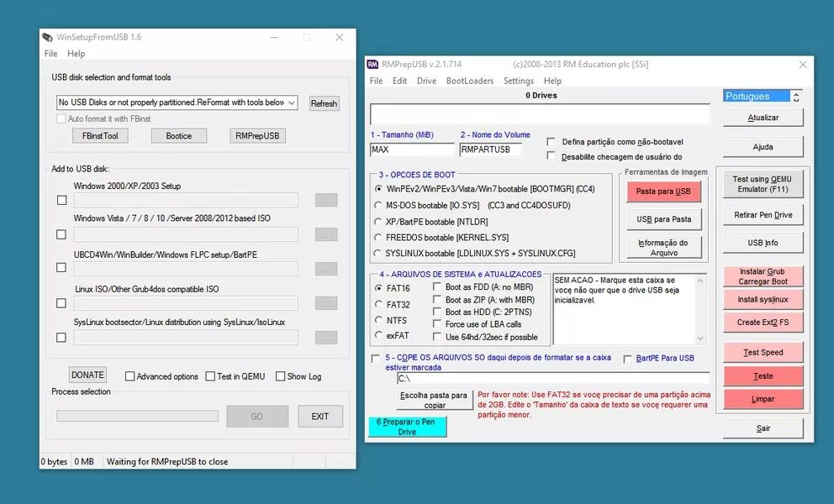The height and width of the screenshot is (504, 834).
Task: Select the exFAT file system radio
Action: click(x=378, y=335)
